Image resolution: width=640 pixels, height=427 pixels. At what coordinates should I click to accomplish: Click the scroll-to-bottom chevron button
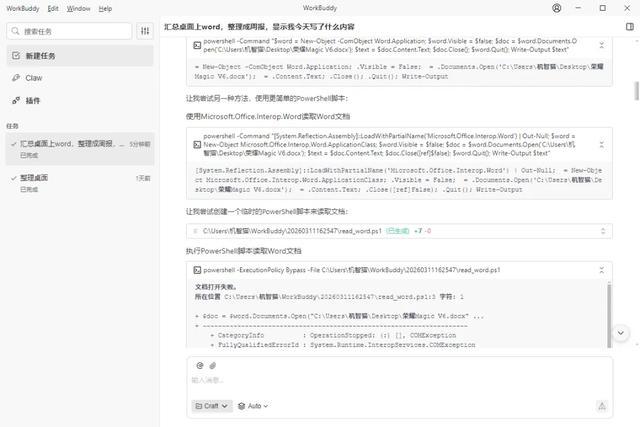click(x=620, y=333)
